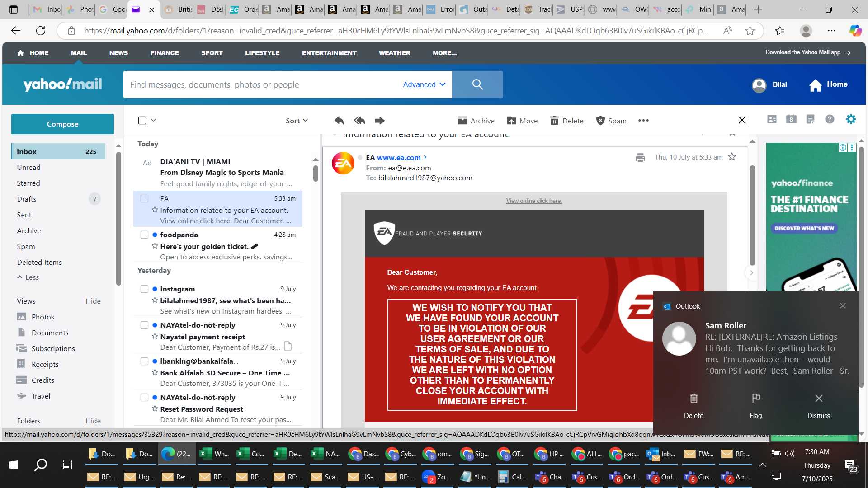Open the Advanced search dropdown
The height and width of the screenshot is (488, 868).
[424, 84]
